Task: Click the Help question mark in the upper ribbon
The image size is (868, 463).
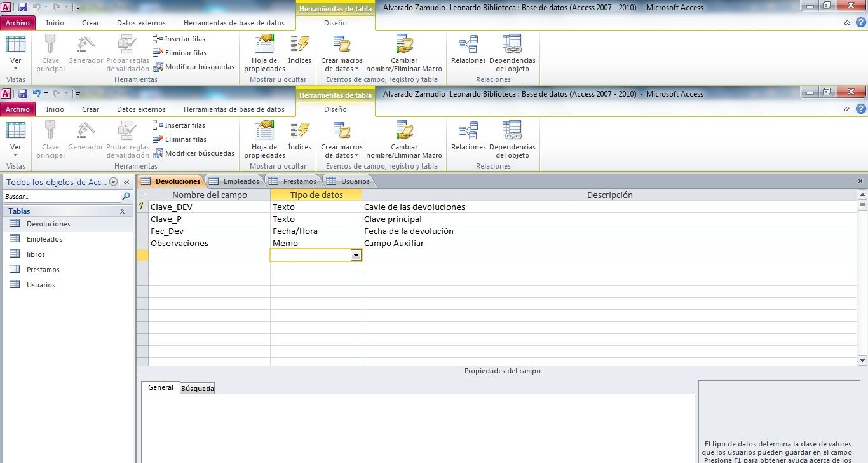Action: click(x=860, y=22)
